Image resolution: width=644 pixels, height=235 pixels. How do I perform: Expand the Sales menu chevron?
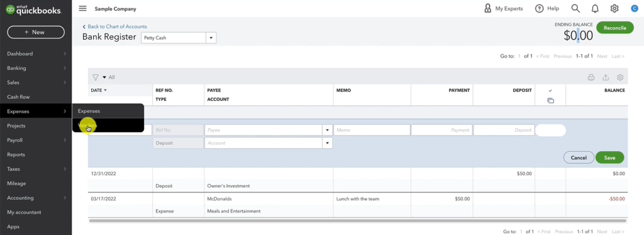point(65,83)
